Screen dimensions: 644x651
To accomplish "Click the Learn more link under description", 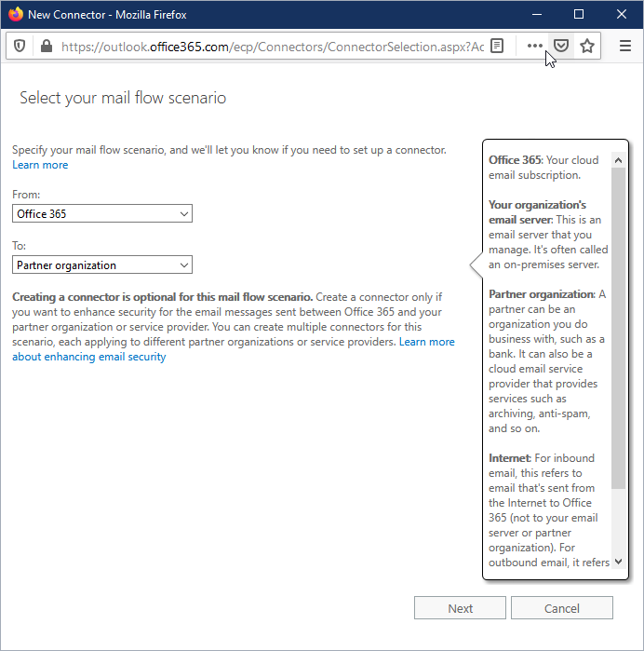I will [40, 165].
